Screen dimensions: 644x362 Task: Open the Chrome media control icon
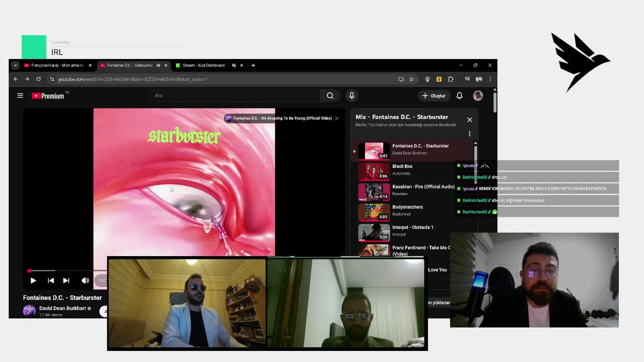(467, 79)
